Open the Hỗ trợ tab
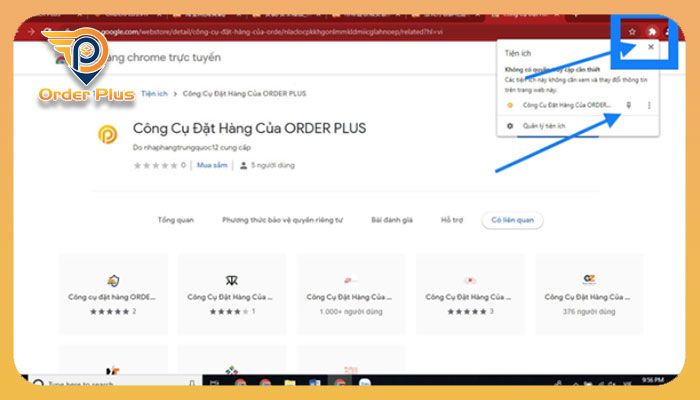Screen dimensions: 700x400 click(x=452, y=220)
